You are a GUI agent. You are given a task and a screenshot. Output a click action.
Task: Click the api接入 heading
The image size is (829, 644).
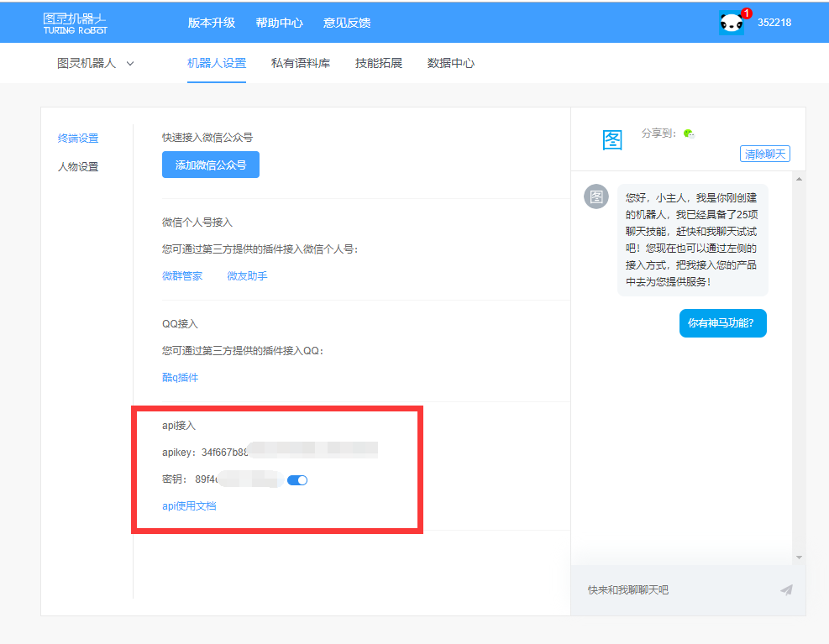(x=179, y=426)
